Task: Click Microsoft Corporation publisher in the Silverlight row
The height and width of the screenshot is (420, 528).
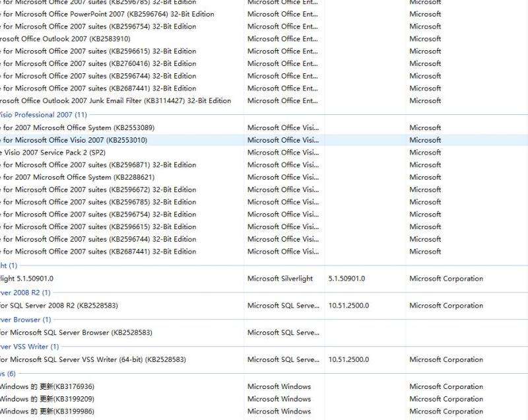Action: [x=446, y=279]
